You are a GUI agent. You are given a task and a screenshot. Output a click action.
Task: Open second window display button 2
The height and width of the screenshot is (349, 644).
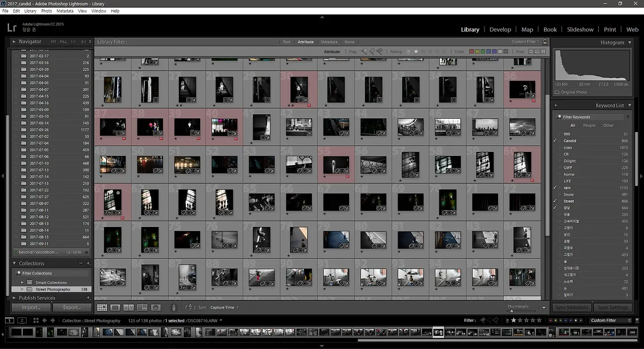tap(22, 320)
